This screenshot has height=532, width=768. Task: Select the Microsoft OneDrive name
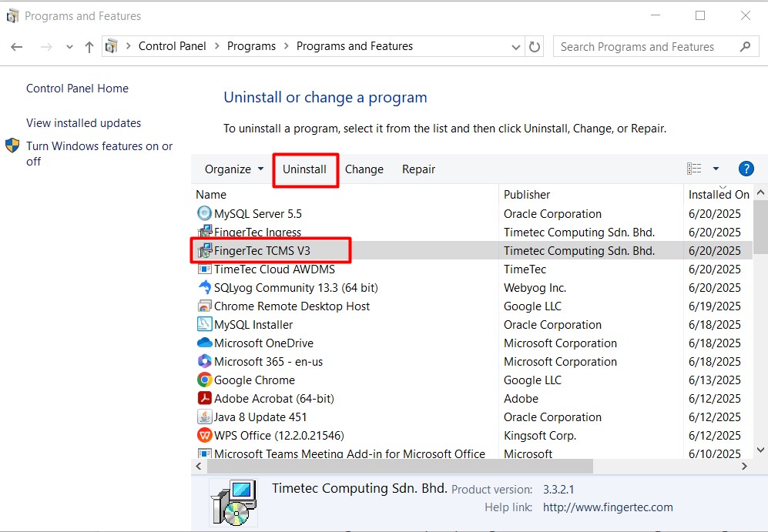pyautogui.click(x=264, y=343)
